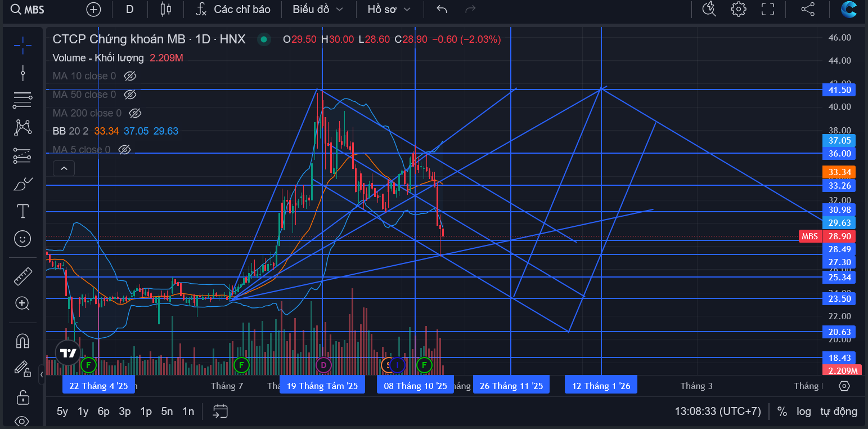Screen dimensions: 868x429
Task: Click the green market status dot
Action: point(263,39)
